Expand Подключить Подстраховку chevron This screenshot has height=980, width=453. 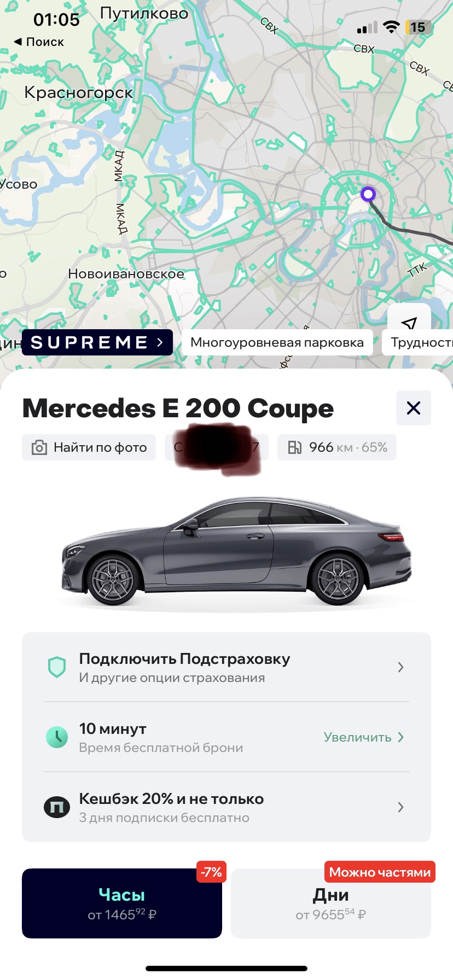(400, 667)
